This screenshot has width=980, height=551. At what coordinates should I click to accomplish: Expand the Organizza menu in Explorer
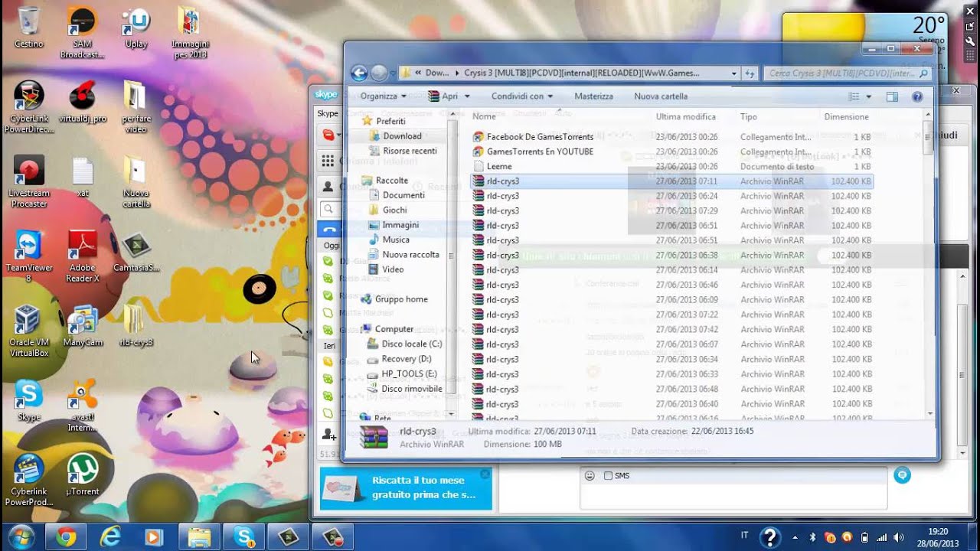tap(383, 96)
